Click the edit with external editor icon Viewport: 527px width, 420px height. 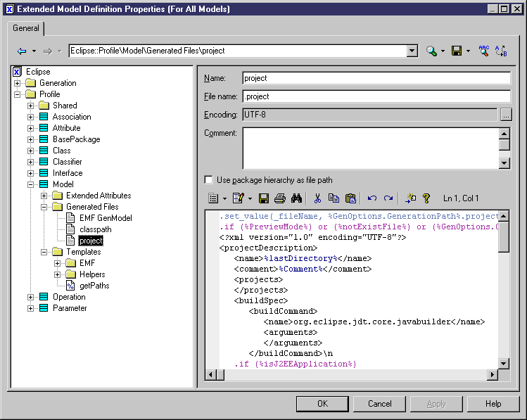point(239,198)
